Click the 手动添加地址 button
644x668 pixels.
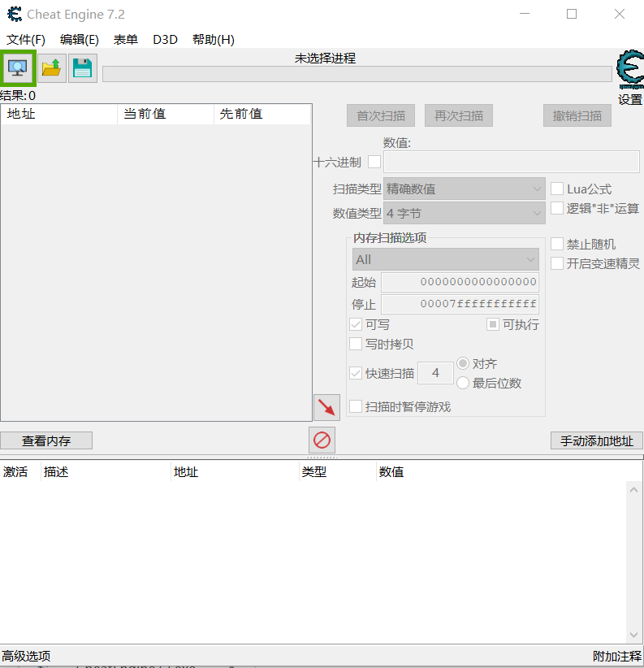tap(597, 440)
